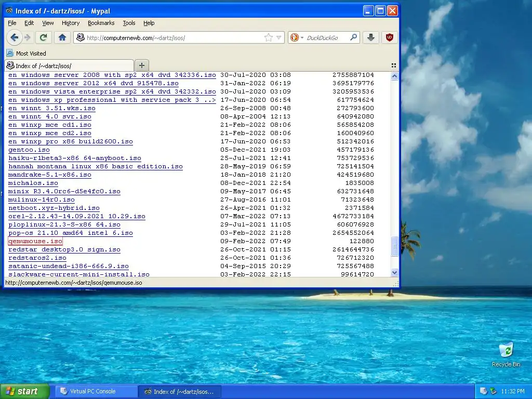Open the DuckDuckGo search engine selector
532x399 pixels.
point(297,37)
